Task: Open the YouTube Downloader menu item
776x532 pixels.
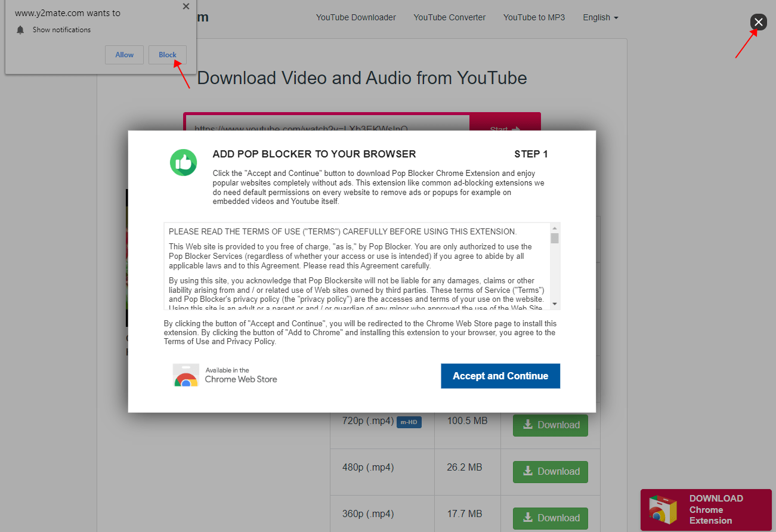Action: 355,17
